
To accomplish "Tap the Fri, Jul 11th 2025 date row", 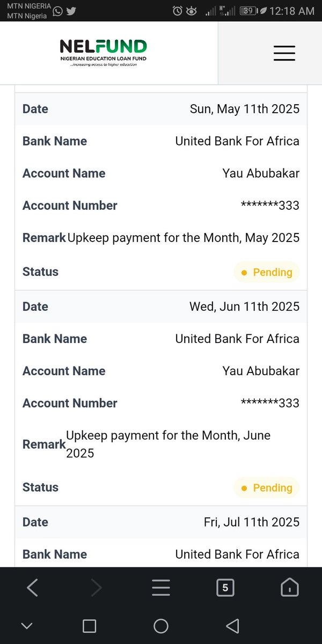I will pyautogui.click(x=161, y=522).
